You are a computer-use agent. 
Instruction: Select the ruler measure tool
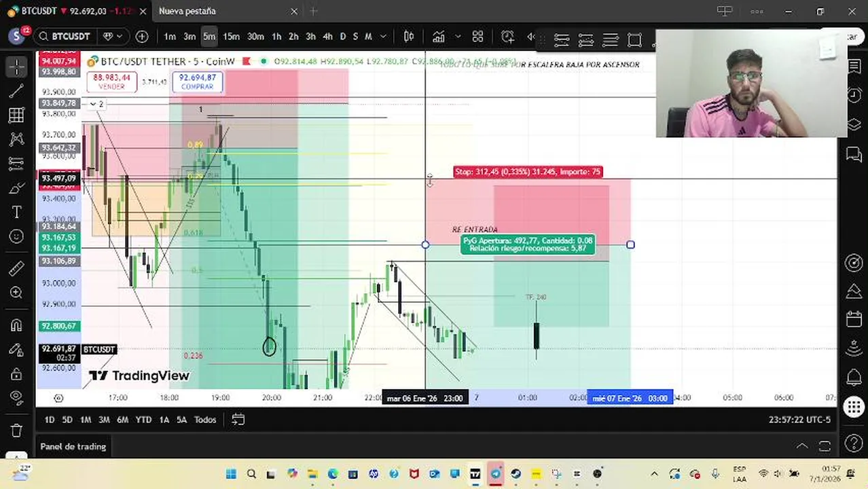coord(16,268)
